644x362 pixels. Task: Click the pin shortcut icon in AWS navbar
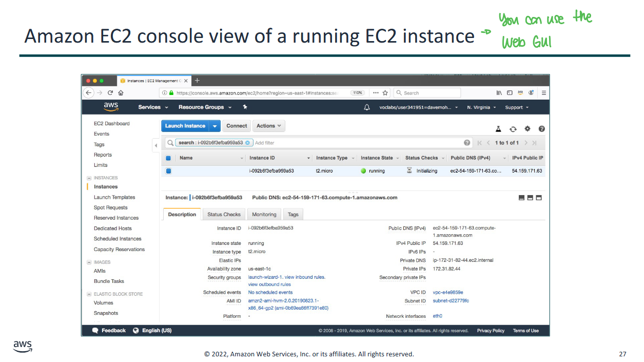[x=245, y=107]
